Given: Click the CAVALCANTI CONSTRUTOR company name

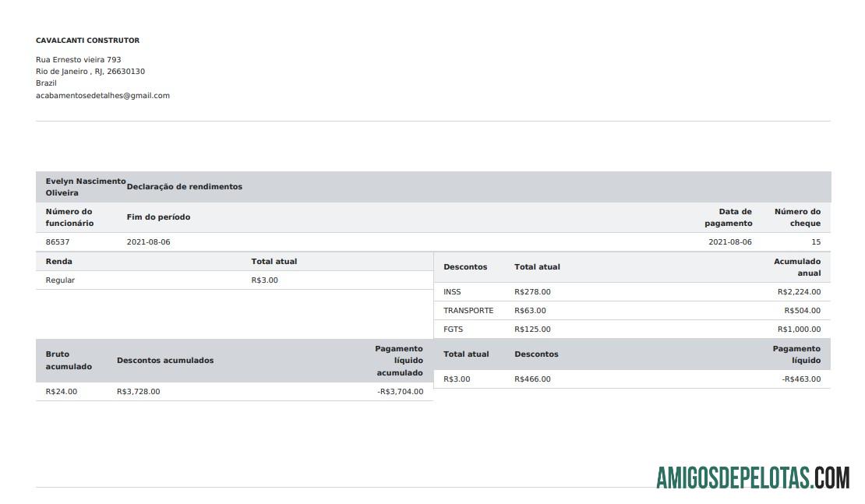Looking at the screenshot, I should coord(87,41).
